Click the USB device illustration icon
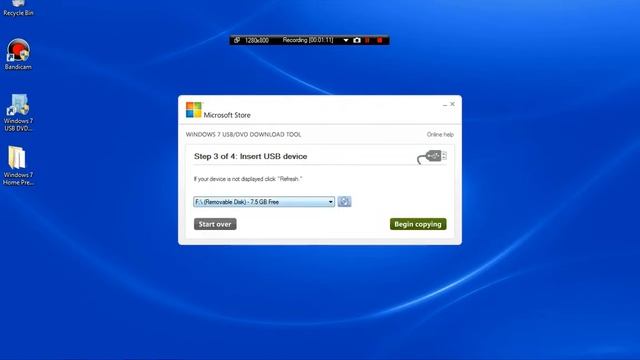 point(432,157)
